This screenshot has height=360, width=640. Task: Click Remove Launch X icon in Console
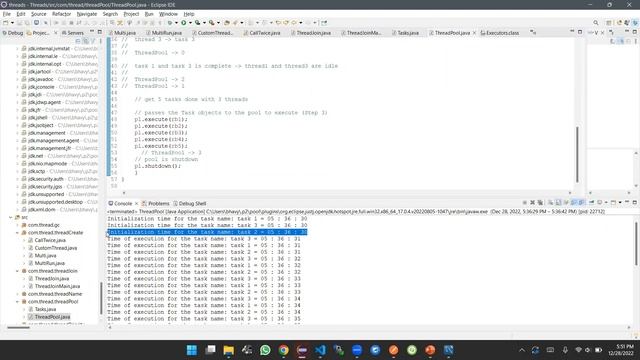click(532, 202)
